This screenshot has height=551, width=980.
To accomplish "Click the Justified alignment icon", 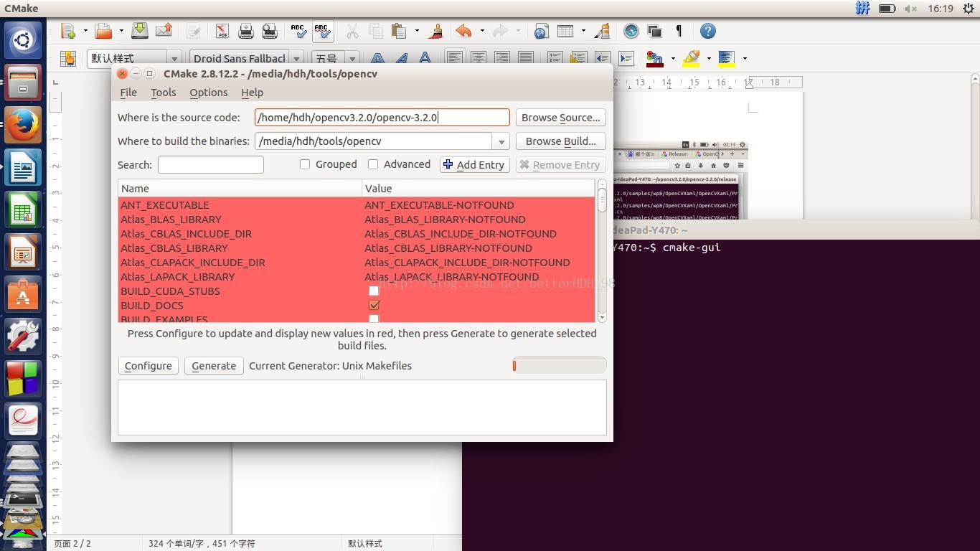I will (x=526, y=58).
